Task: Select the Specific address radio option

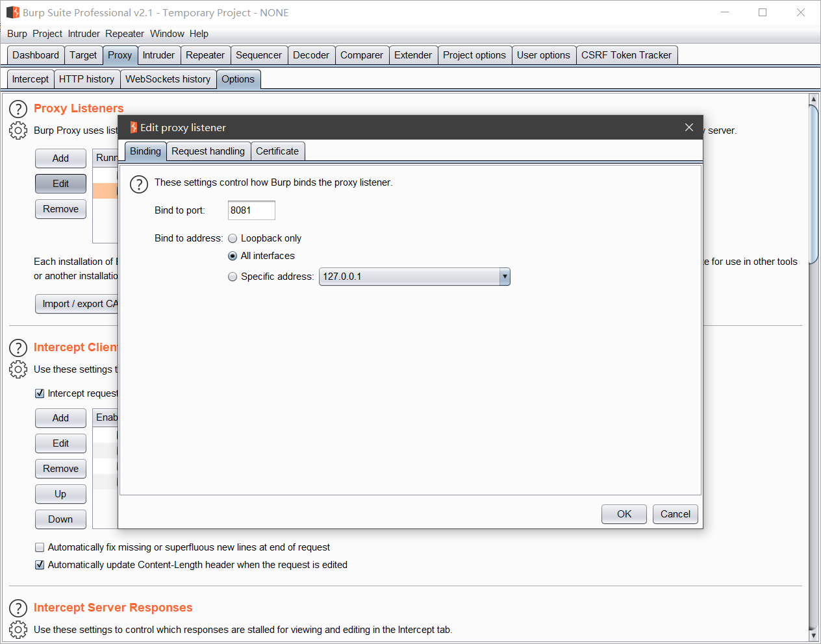Action: [233, 277]
